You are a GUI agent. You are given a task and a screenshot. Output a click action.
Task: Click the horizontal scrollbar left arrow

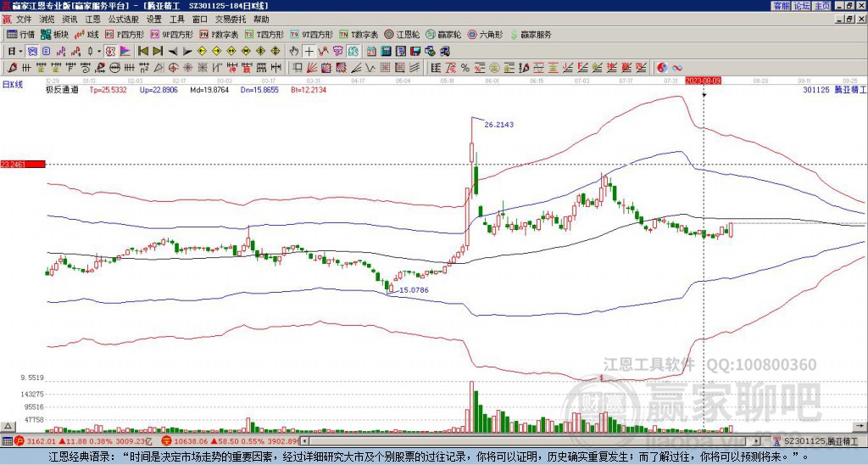(x=304, y=441)
